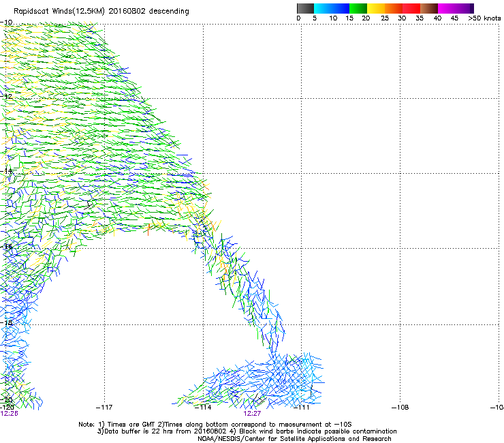Click the brown 35–40 knots legend segment
This screenshot has height=443, width=504.
click(x=429, y=8)
